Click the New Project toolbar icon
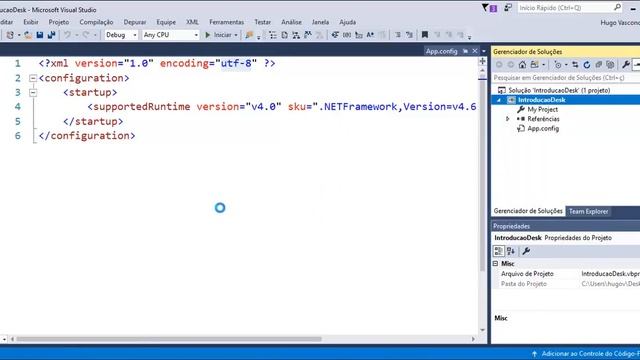Viewport: 640px width, 360px height. [x=10, y=35]
